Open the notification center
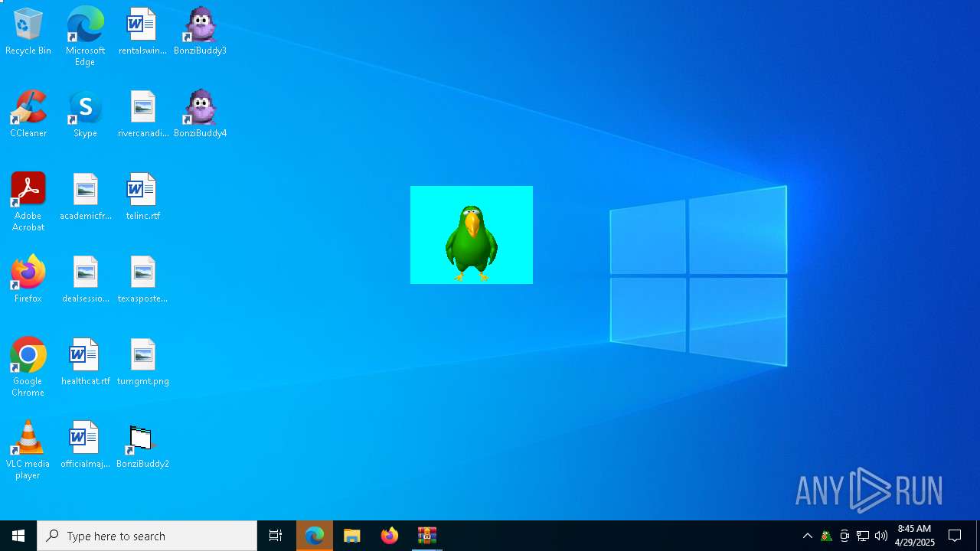The height and width of the screenshot is (551, 980). [955, 536]
